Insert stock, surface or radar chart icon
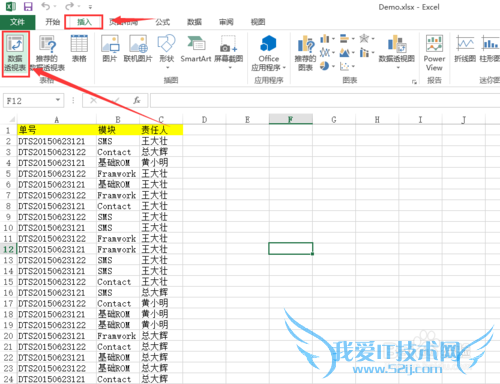 364,39
